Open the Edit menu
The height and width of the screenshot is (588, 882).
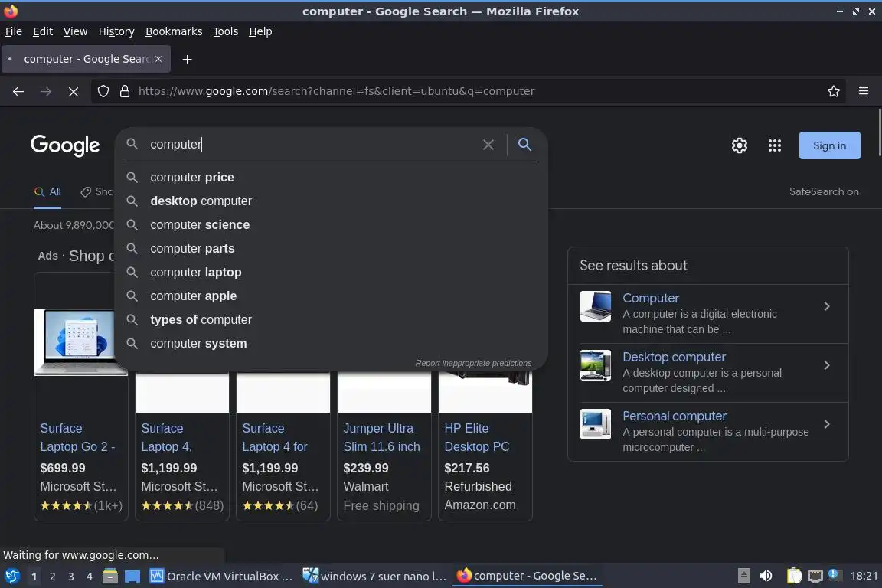[x=43, y=31]
